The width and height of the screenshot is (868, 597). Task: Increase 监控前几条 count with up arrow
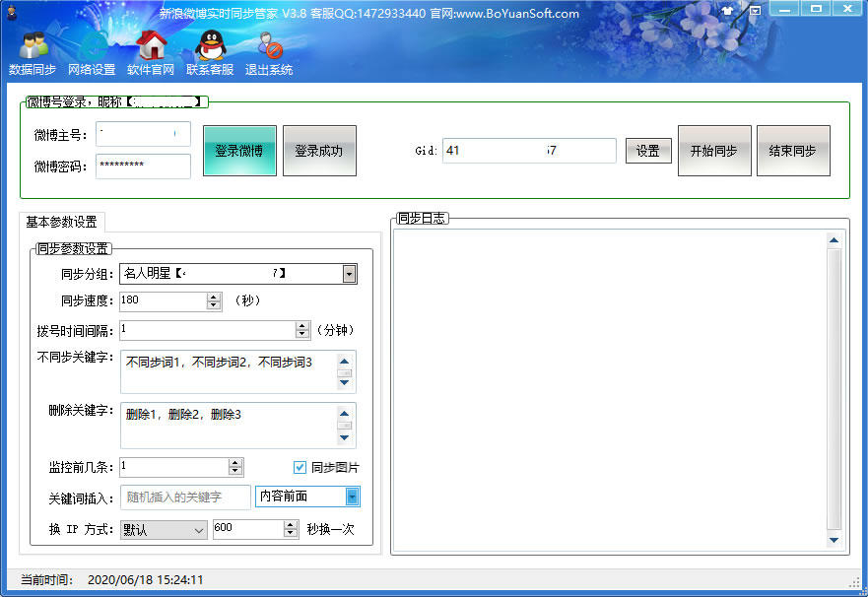(x=235, y=463)
